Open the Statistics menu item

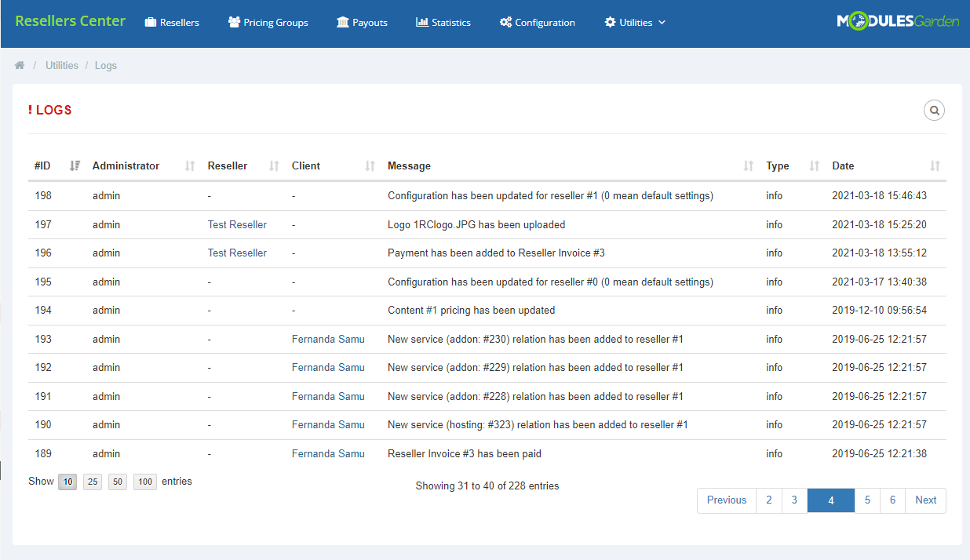click(443, 23)
